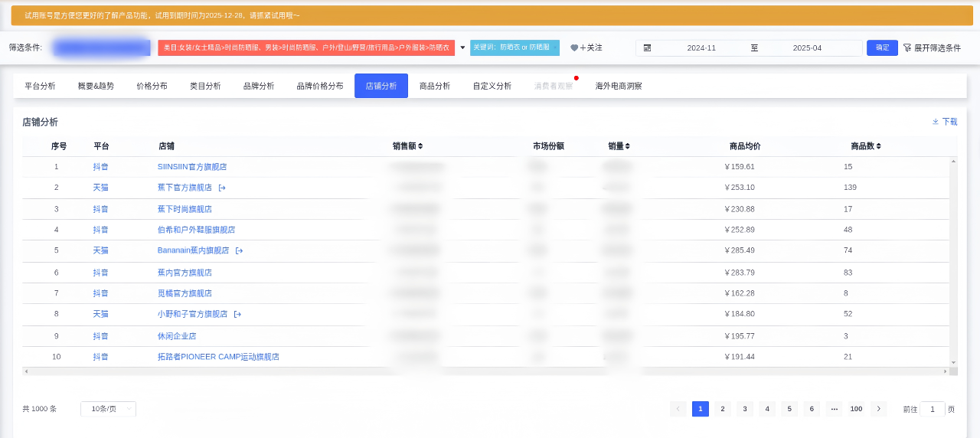The height and width of the screenshot is (438, 980).
Task: Open the 价格分布 tab
Action: 152,86
